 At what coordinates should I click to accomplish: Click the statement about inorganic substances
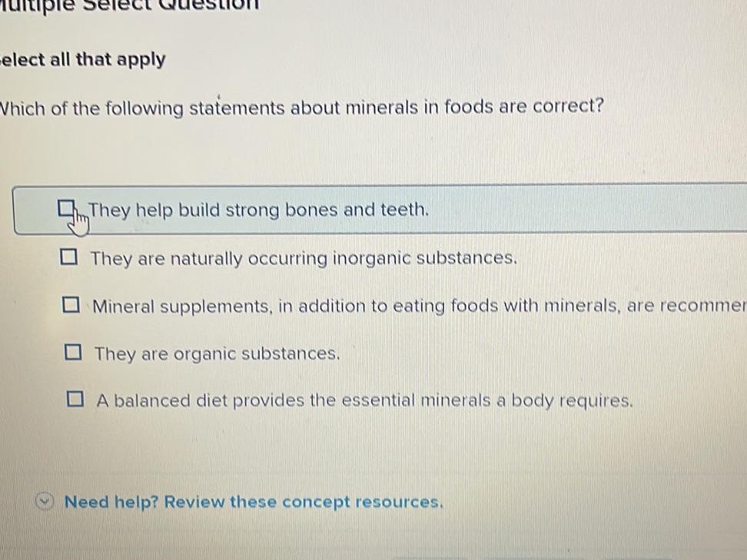point(304,257)
